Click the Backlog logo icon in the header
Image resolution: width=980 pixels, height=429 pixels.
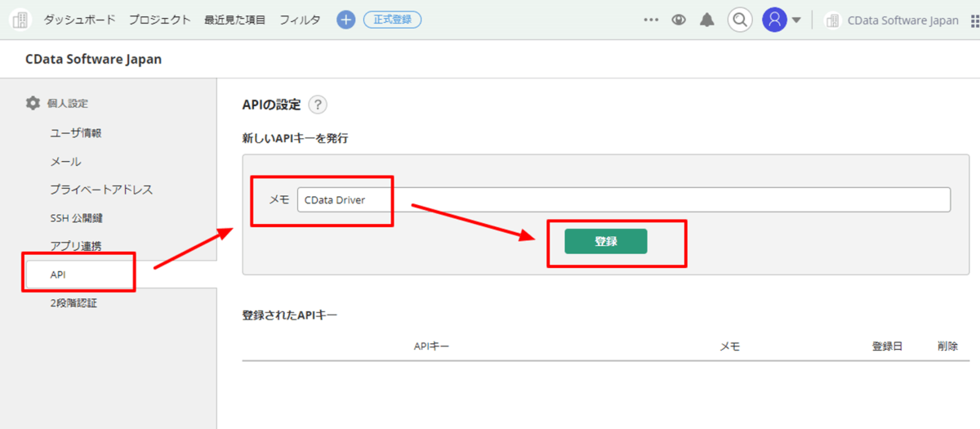tap(20, 20)
